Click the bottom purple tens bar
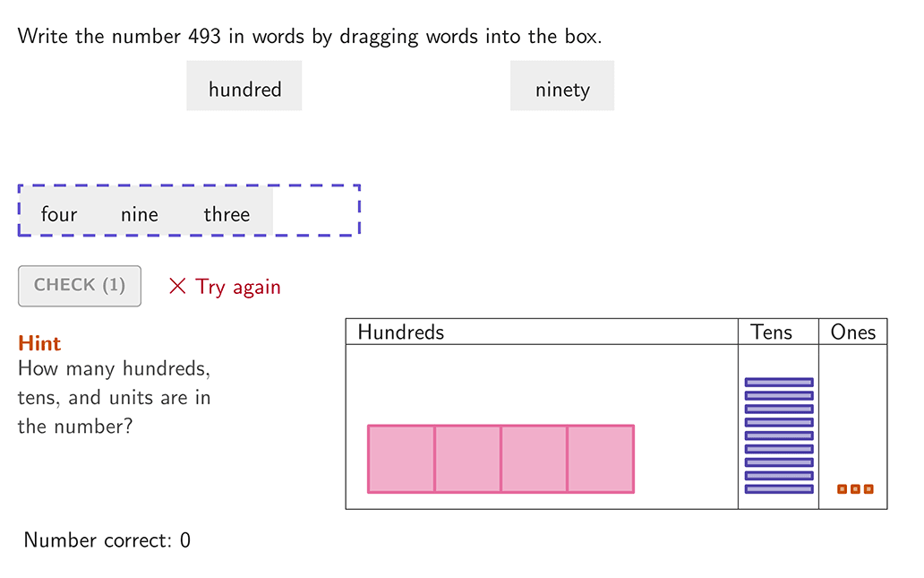The height and width of the screenshot is (578, 924). [779, 489]
